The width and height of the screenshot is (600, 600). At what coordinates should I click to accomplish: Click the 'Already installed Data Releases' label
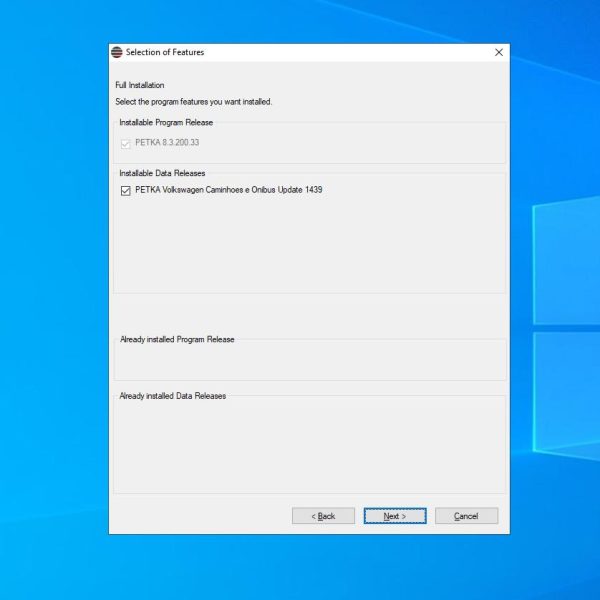[x=173, y=396]
